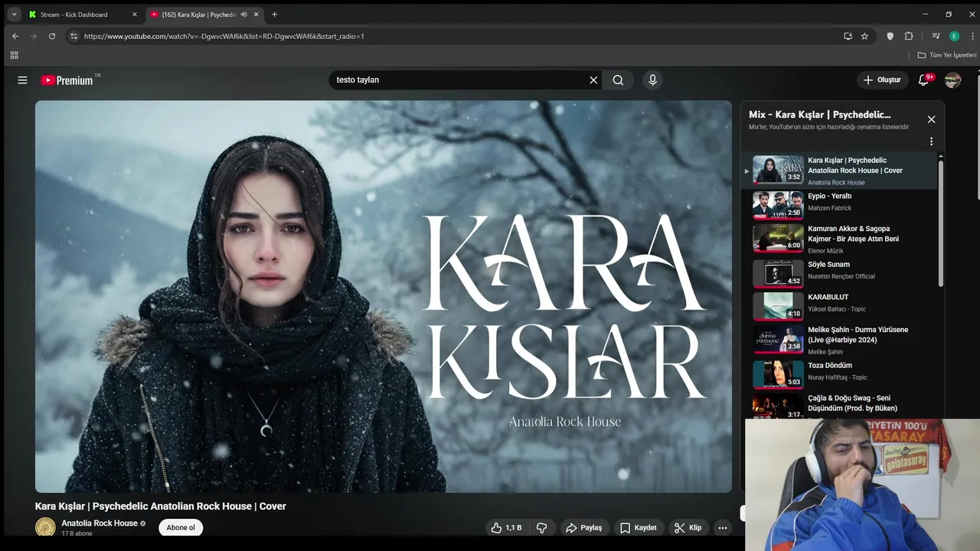Open the YouTube account avatar menu
The image size is (980, 551).
(x=952, y=80)
